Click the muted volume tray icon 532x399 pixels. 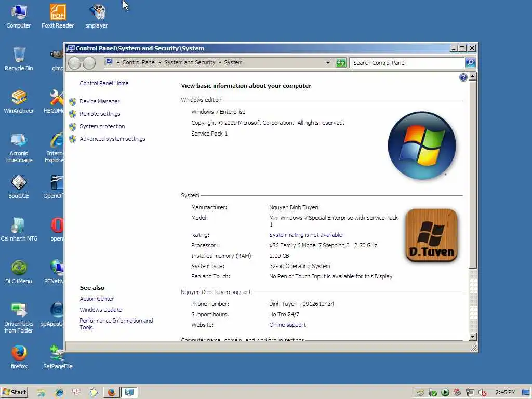pyautogui.click(x=483, y=393)
